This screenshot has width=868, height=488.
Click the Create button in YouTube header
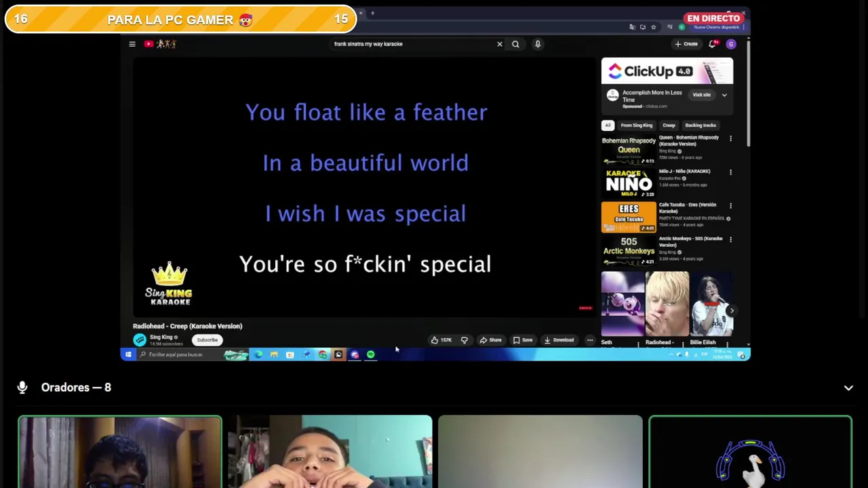click(686, 44)
